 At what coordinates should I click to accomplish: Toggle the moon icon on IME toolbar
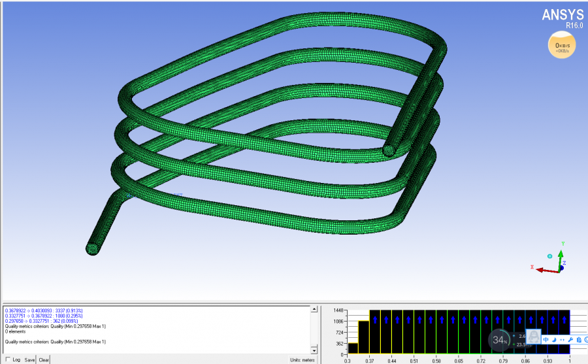(554, 340)
